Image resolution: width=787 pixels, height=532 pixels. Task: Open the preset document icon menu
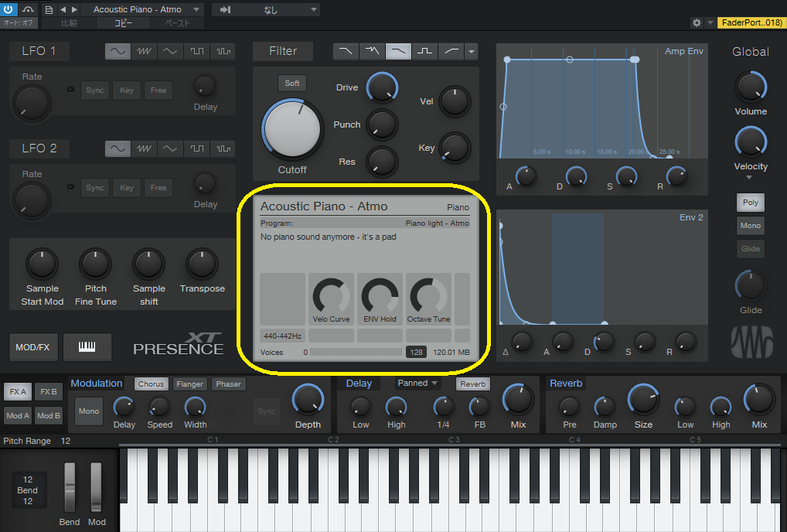pos(49,9)
